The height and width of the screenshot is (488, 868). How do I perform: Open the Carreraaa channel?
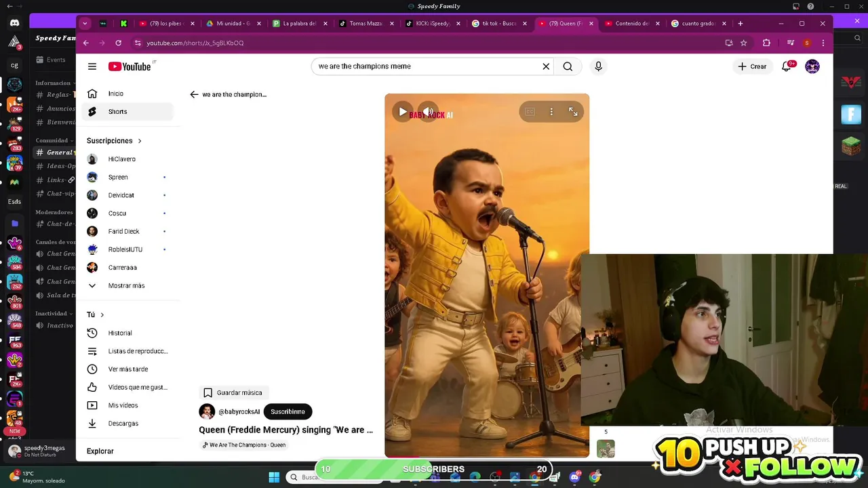coord(127,268)
